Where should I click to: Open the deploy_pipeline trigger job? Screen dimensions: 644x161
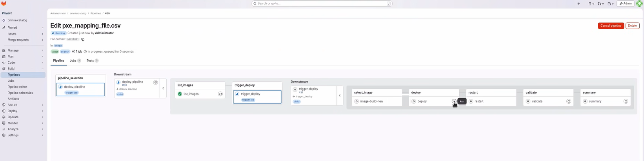click(x=80, y=90)
